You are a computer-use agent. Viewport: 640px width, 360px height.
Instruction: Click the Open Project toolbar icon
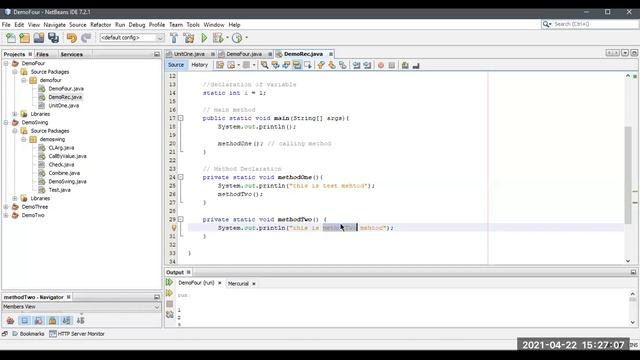pyautogui.click(x=39, y=38)
